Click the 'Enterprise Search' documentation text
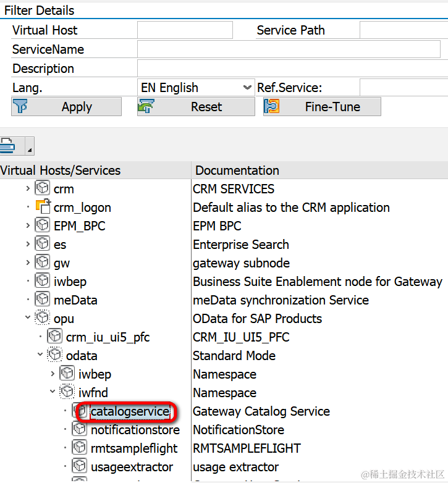Viewport: 448px width, 483px height. point(241,245)
